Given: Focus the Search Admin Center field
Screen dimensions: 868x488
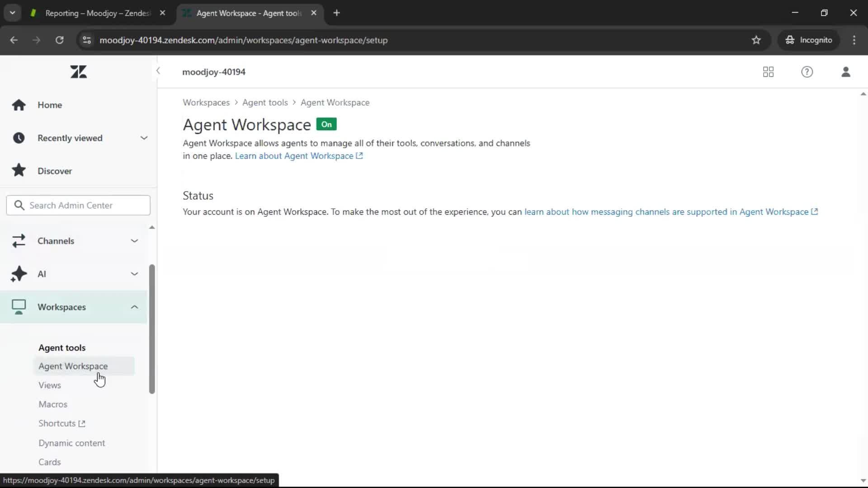Looking at the screenshot, I should 78,205.
